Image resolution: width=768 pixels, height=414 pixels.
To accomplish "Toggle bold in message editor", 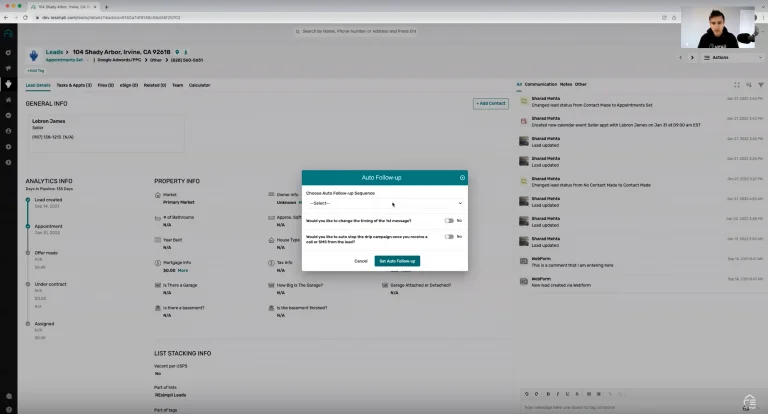I will click(548, 394).
